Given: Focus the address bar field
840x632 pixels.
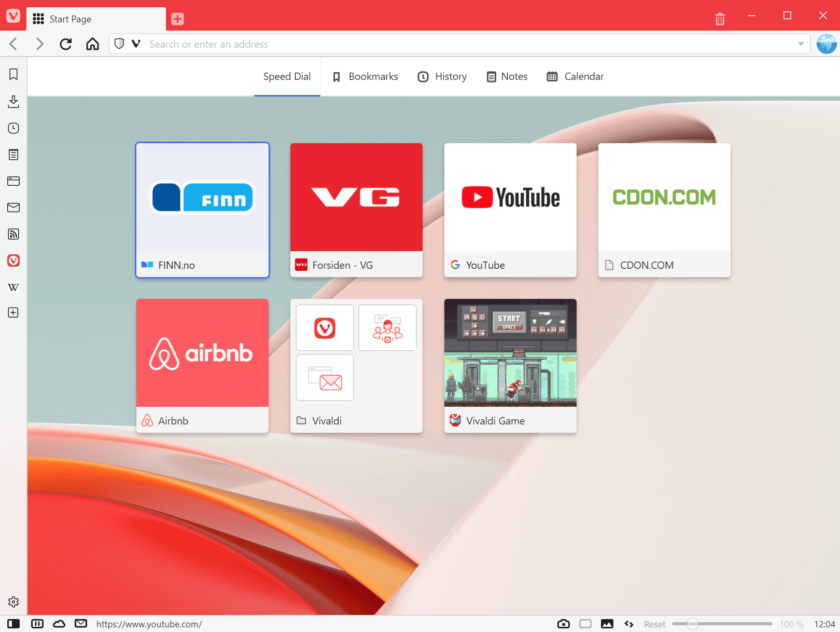Looking at the screenshot, I should (459, 44).
